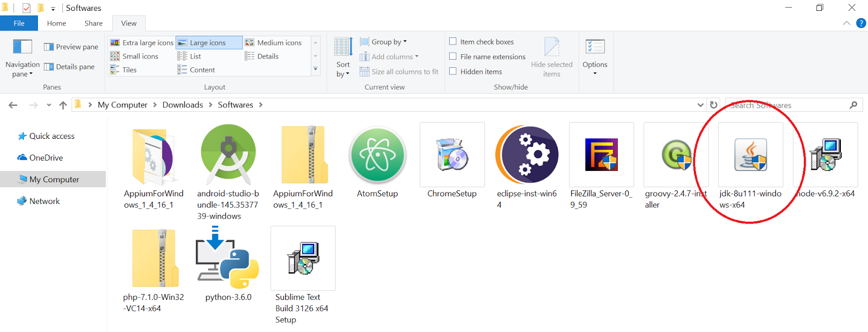868x332 pixels.
Task: Click the Properties quick access toolbar icon
Action: point(26,8)
